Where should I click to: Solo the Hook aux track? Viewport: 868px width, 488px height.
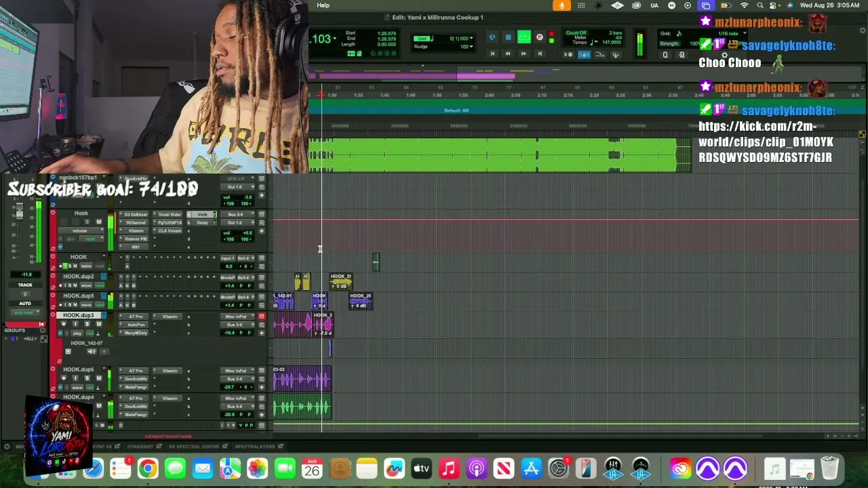87,222
